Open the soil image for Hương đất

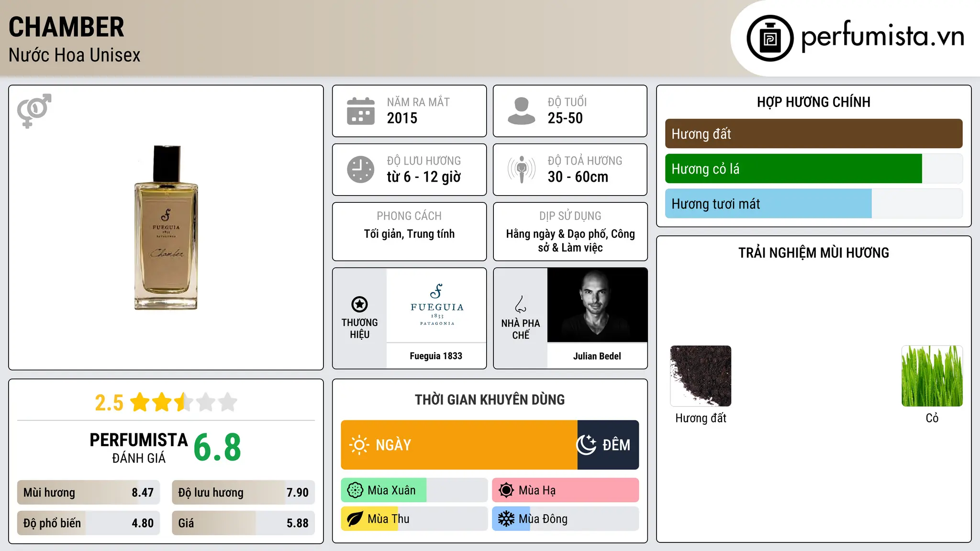click(x=701, y=376)
